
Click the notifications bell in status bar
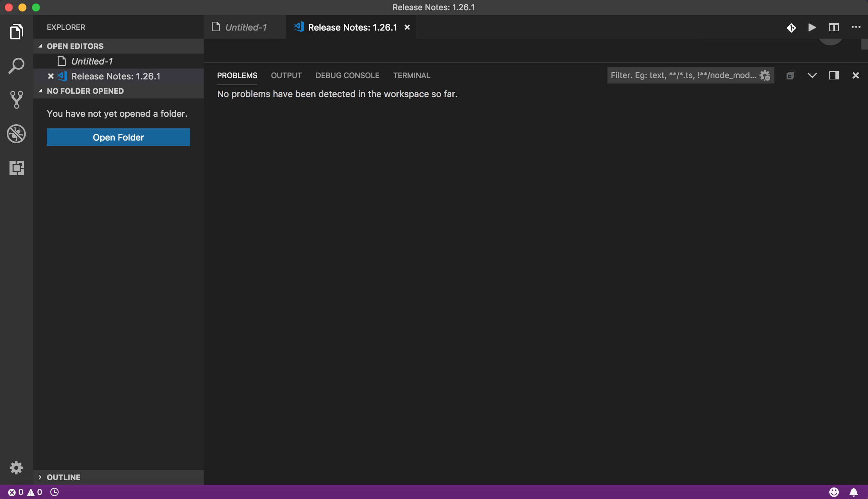(x=853, y=492)
